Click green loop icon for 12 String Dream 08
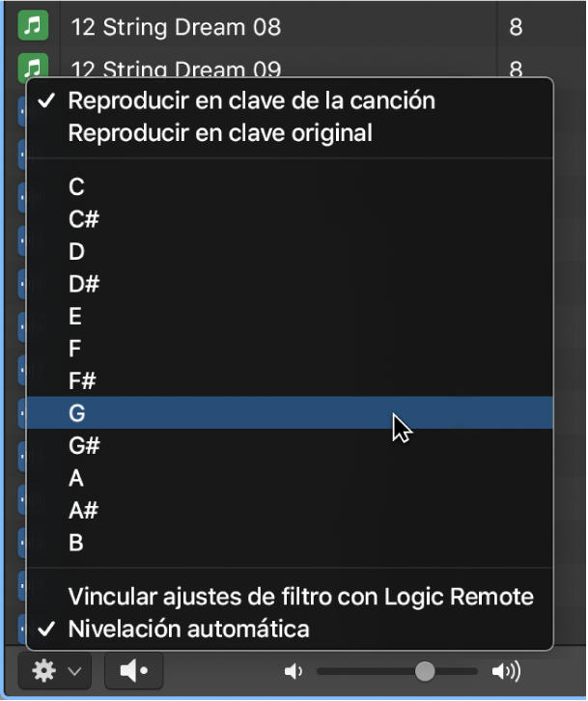The image size is (588, 701). [x=33, y=26]
